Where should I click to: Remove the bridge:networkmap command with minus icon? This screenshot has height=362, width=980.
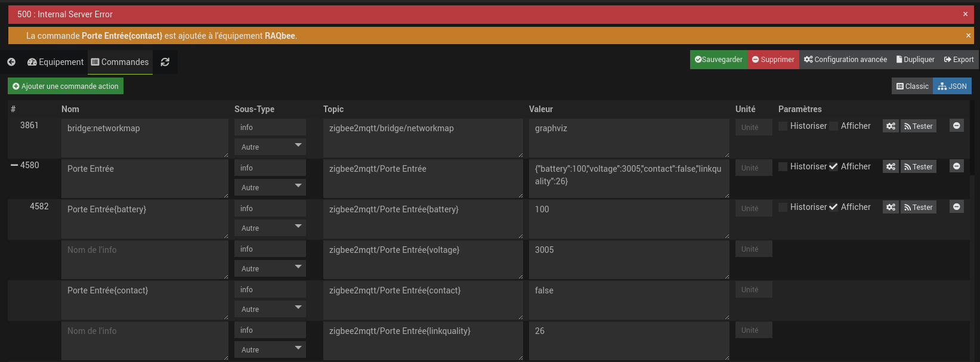pyautogui.click(x=957, y=126)
